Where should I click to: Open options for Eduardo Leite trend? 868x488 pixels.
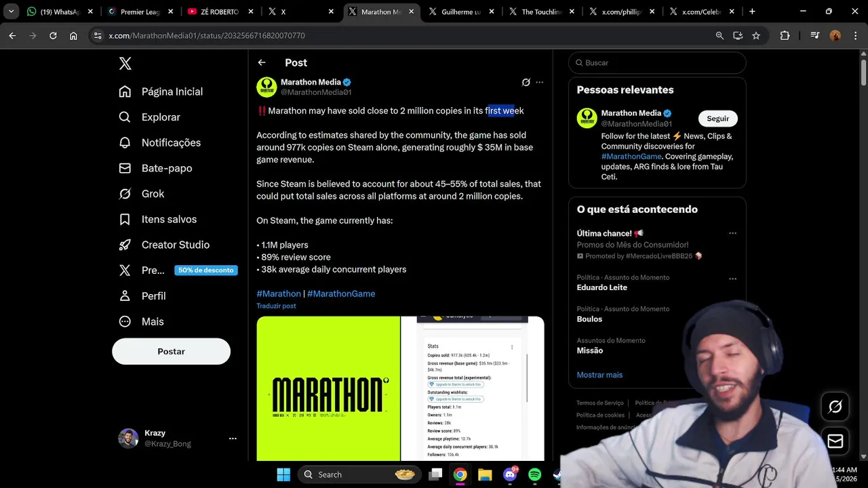[732, 279]
